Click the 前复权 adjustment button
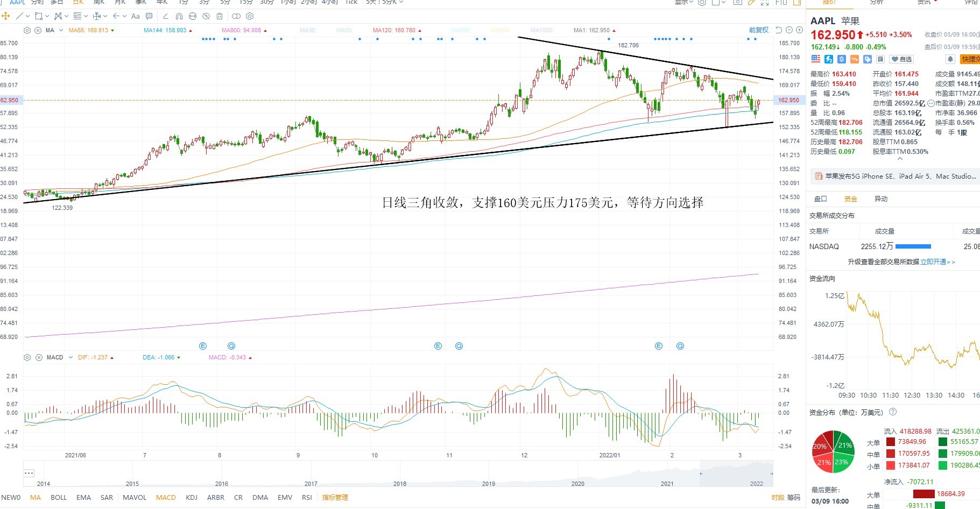The width and height of the screenshot is (980, 509). click(x=759, y=30)
